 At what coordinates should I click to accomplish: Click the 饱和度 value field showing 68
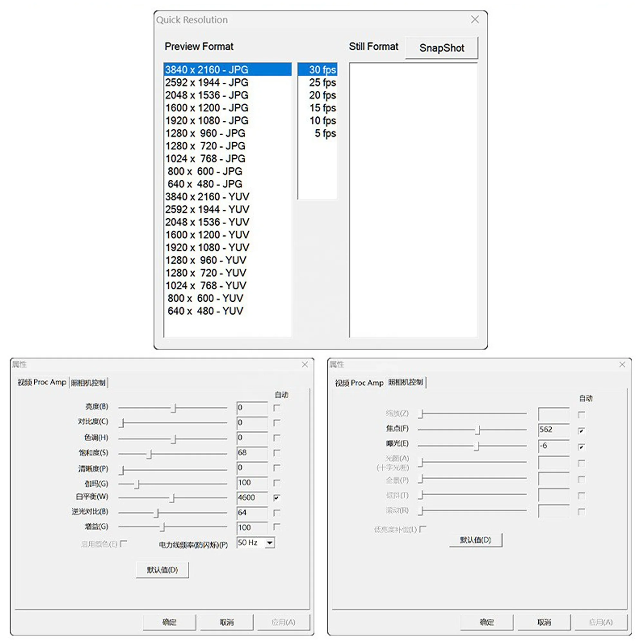[252, 453]
